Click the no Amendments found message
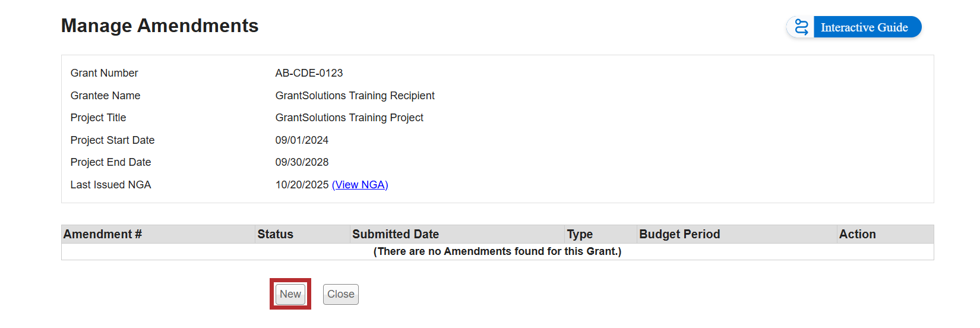 tap(497, 251)
